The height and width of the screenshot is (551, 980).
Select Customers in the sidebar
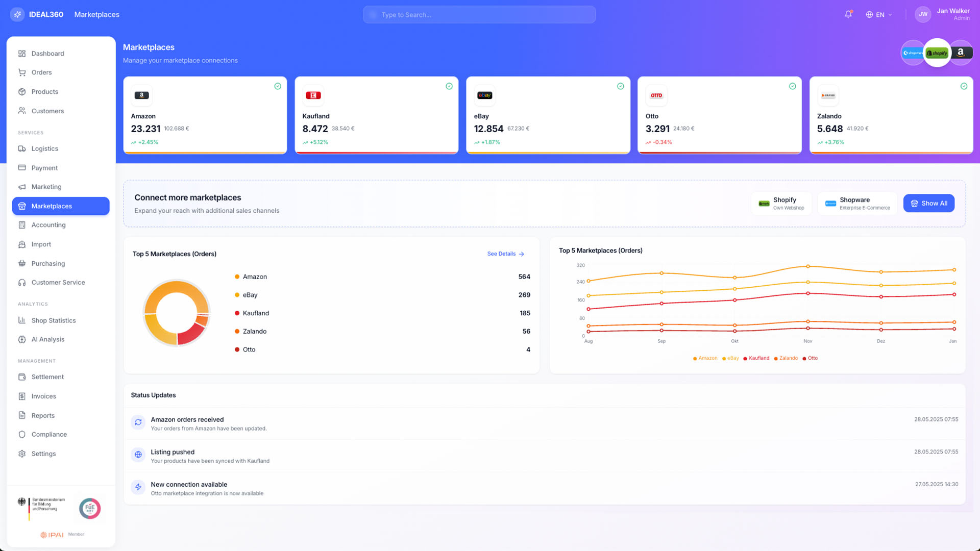pyautogui.click(x=61, y=111)
